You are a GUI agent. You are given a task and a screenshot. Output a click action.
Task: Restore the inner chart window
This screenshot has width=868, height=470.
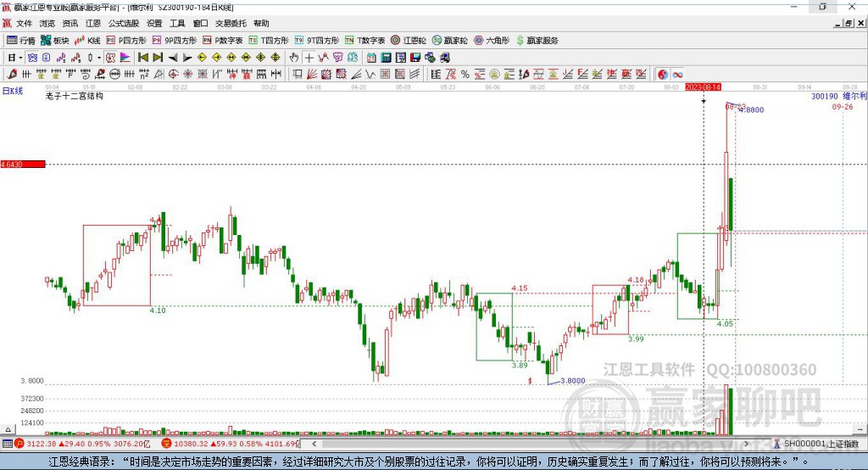pos(849,23)
